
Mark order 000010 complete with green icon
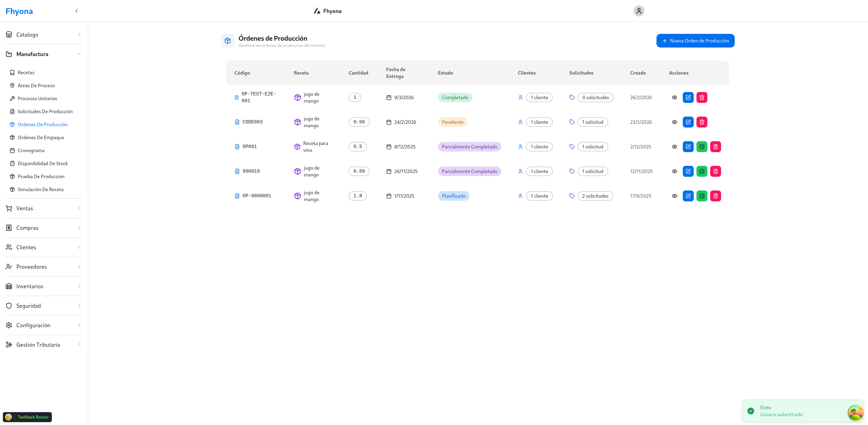pyautogui.click(x=702, y=171)
